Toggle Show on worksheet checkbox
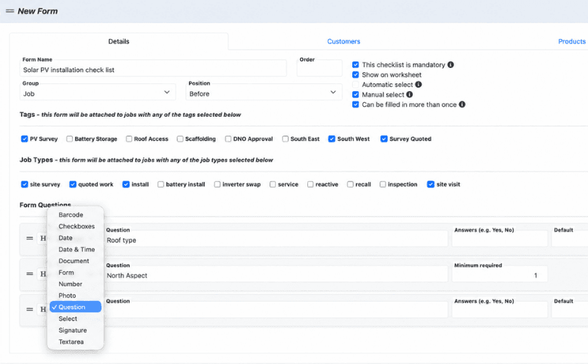The width and height of the screenshot is (588, 364). pyautogui.click(x=356, y=75)
